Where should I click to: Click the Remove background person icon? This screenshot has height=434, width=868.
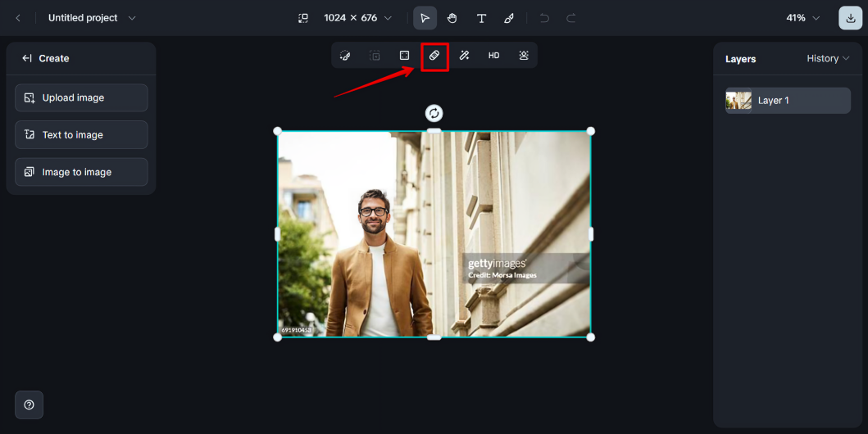[x=524, y=56]
